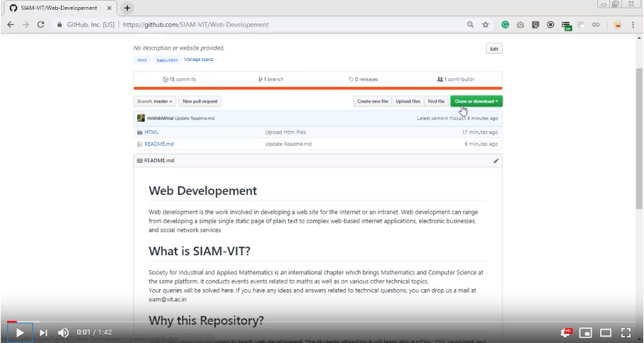
Task: Open README.md's 'Update Readme.md' commit message
Action: (x=288, y=145)
